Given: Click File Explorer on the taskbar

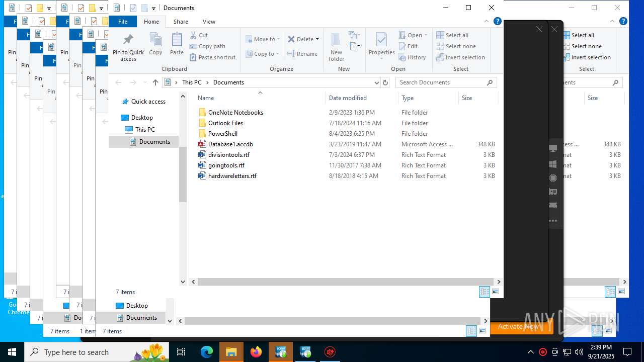Looking at the screenshot, I should tap(231, 352).
